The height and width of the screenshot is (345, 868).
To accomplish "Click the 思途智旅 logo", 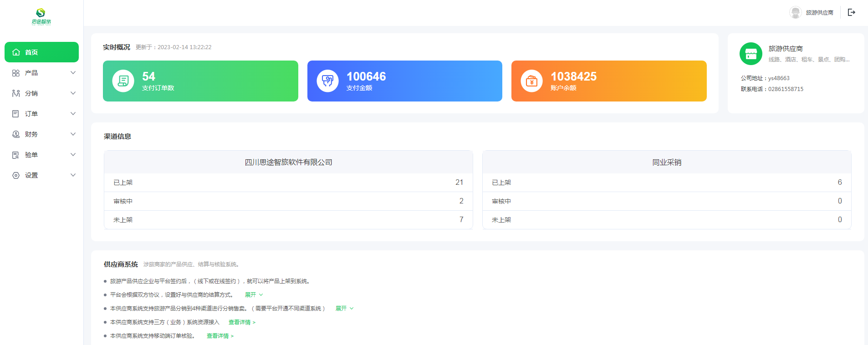I will 41,16.
